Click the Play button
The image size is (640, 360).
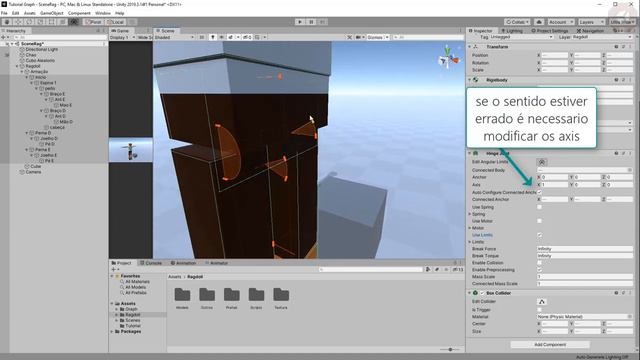tap(300, 22)
